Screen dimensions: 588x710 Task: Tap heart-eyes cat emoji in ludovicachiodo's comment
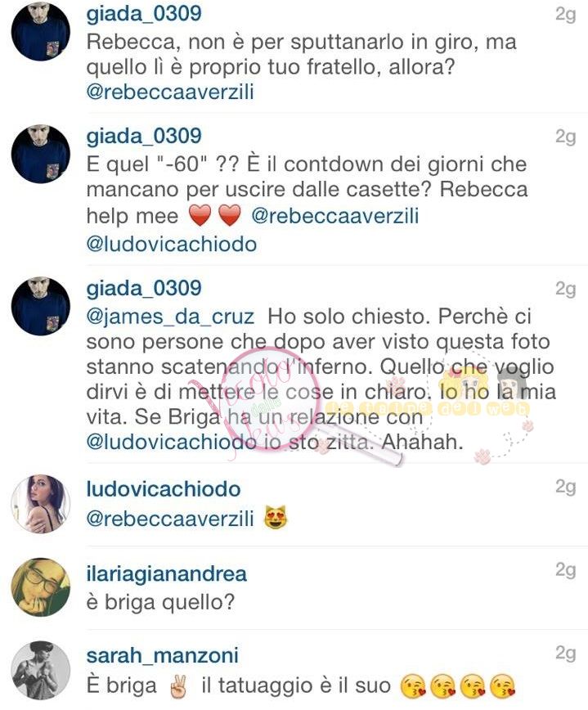pos(276,518)
